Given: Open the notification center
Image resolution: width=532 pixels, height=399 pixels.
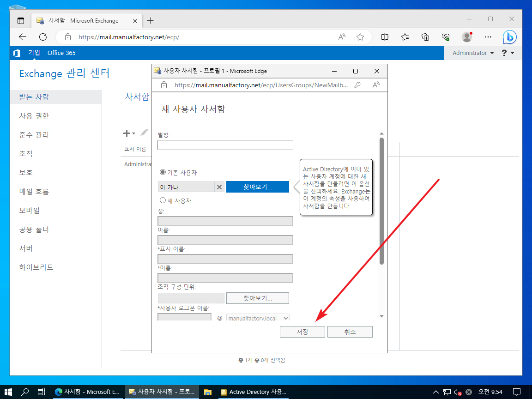Looking at the screenshot, I should (517, 392).
